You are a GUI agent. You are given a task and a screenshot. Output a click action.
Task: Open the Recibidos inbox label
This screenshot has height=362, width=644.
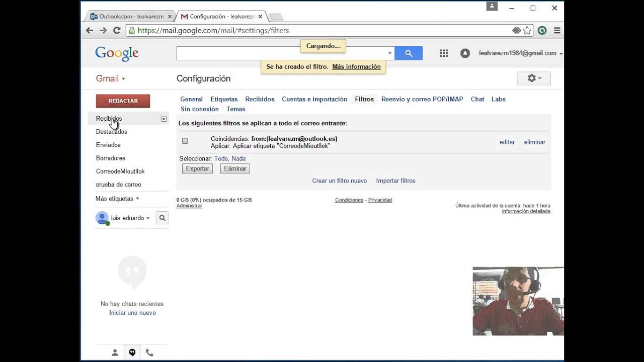[109, 119]
